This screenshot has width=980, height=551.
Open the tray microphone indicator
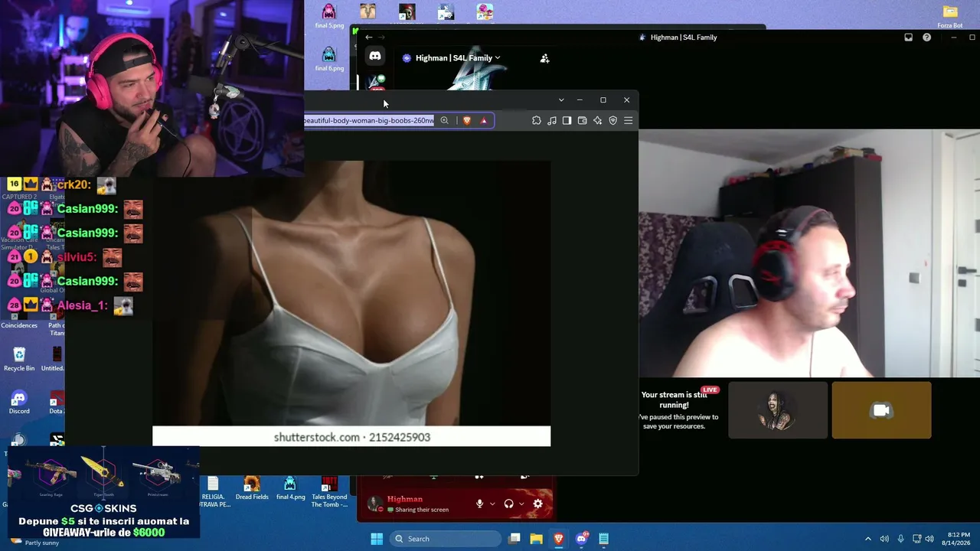tap(901, 539)
